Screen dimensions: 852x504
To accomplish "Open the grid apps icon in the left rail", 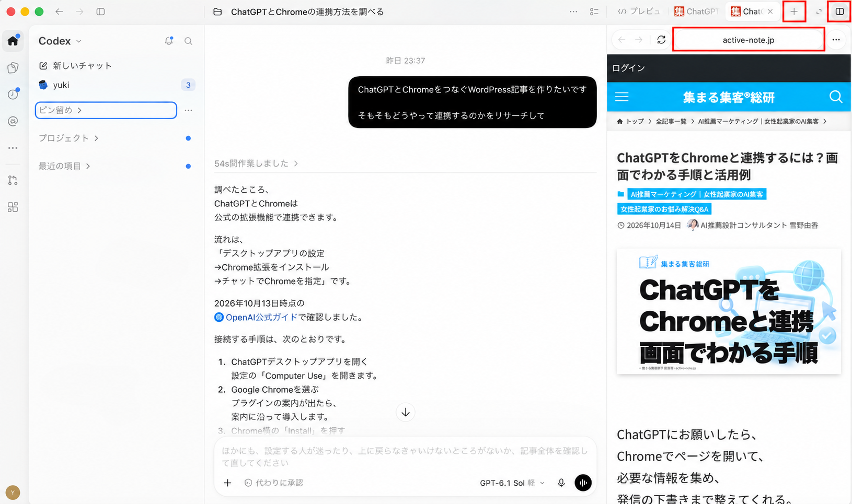I will [13, 207].
